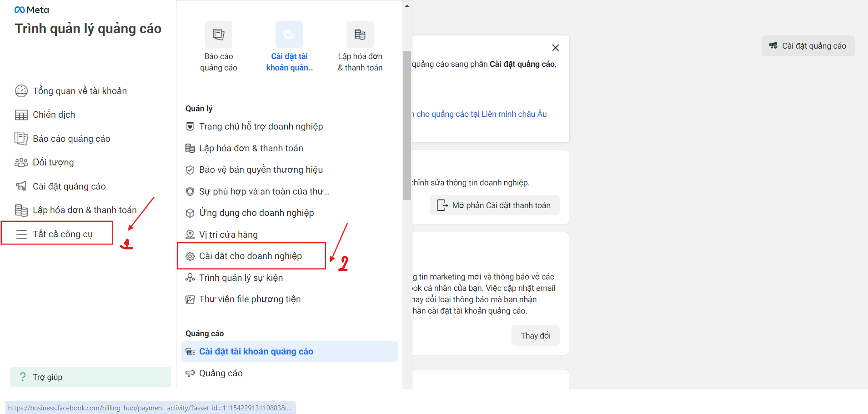
Task: Click the Trang chủ hỗ trợ doanh nghiệp shield icon
Action: coord(190,127)
